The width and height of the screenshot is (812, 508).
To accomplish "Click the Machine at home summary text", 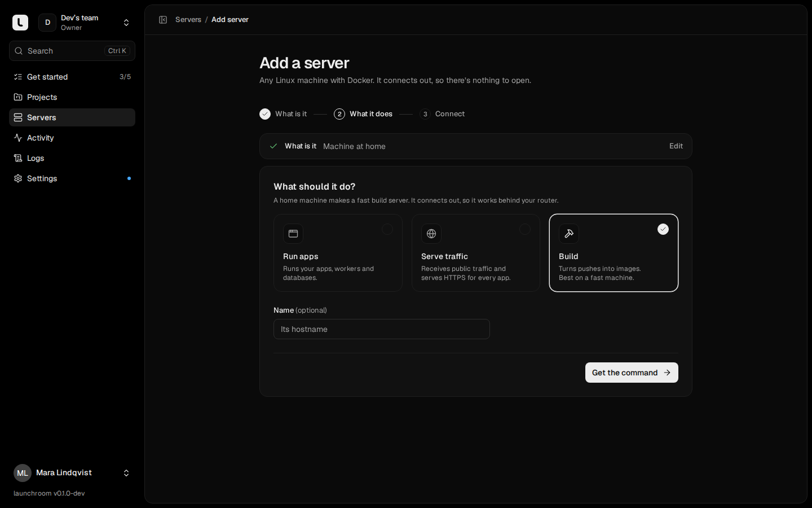I will coord(354,146).
